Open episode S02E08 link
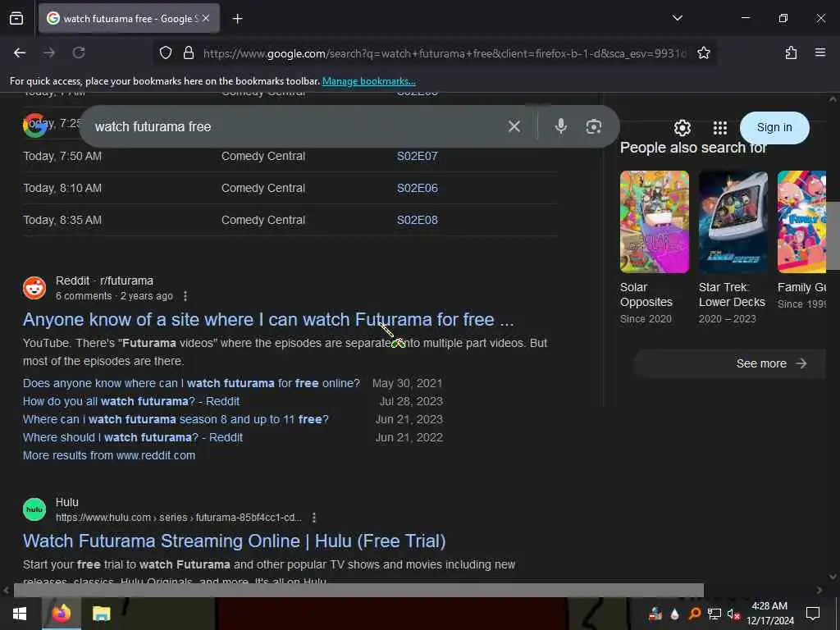840x630 pixels. click(417, 220)
